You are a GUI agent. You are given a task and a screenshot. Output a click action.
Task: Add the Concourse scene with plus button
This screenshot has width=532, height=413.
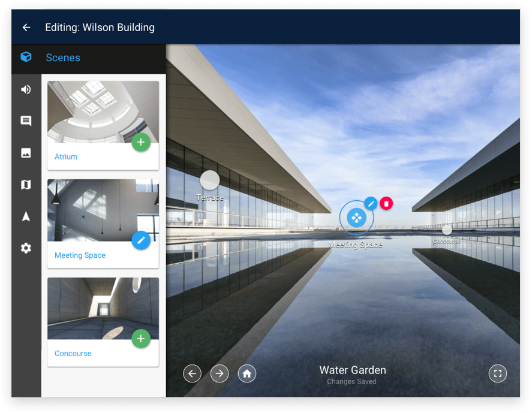point(141,339)
